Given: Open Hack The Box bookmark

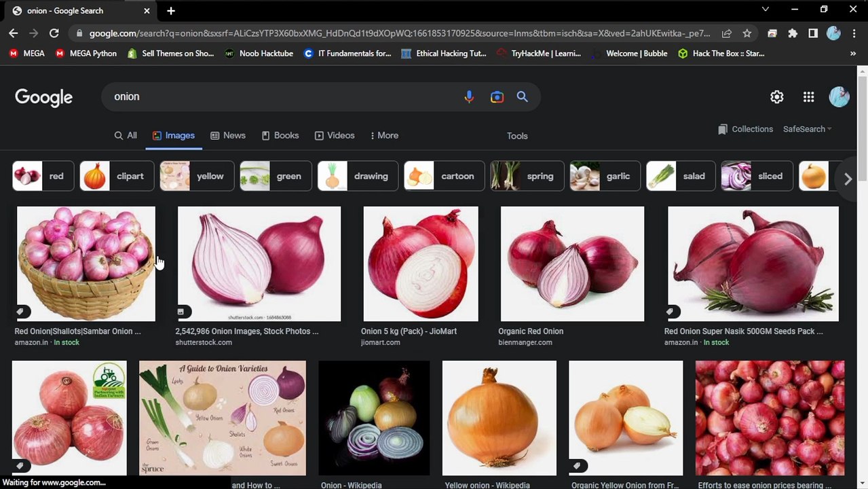Looking at the screenshot, I should (721, 53).
